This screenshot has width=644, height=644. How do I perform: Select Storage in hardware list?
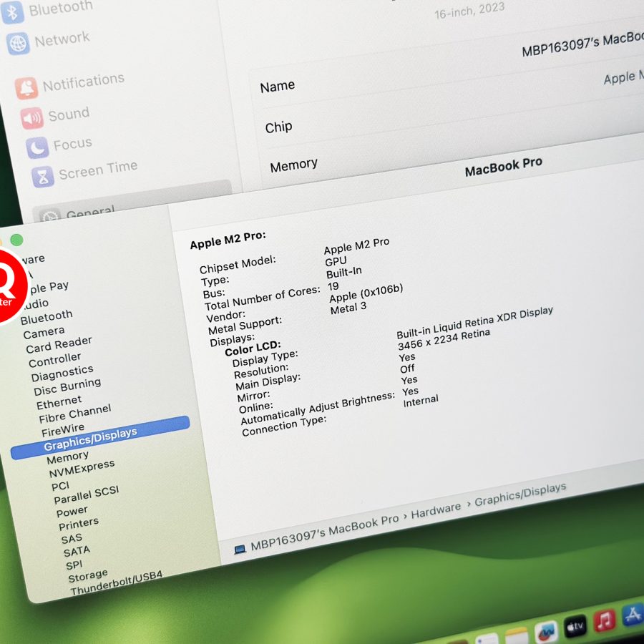pyautogui.click(x=88, y=576)
